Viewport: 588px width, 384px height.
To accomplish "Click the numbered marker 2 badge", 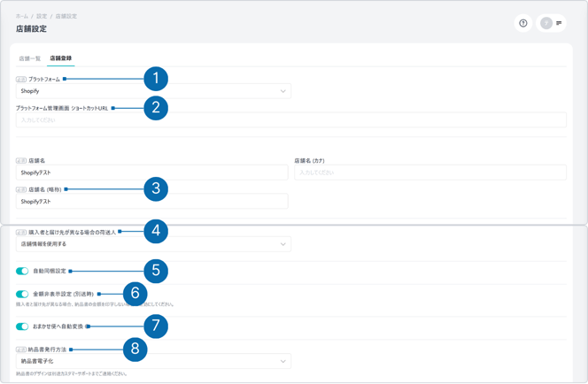I will (156, 108).
